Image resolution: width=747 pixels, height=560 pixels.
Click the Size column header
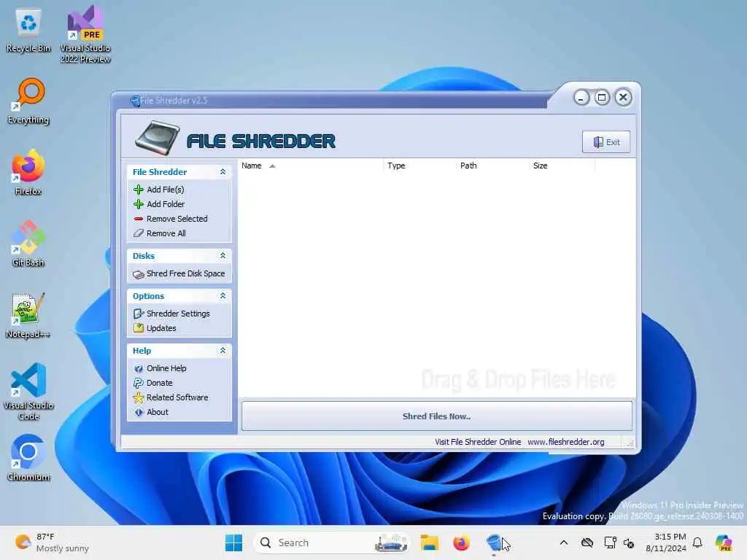(x=562, y=166)
